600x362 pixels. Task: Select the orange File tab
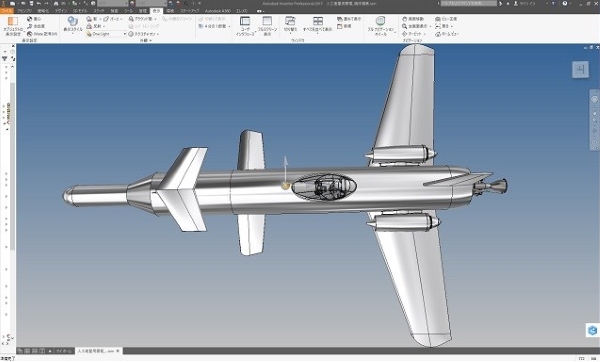coord(7,11)
